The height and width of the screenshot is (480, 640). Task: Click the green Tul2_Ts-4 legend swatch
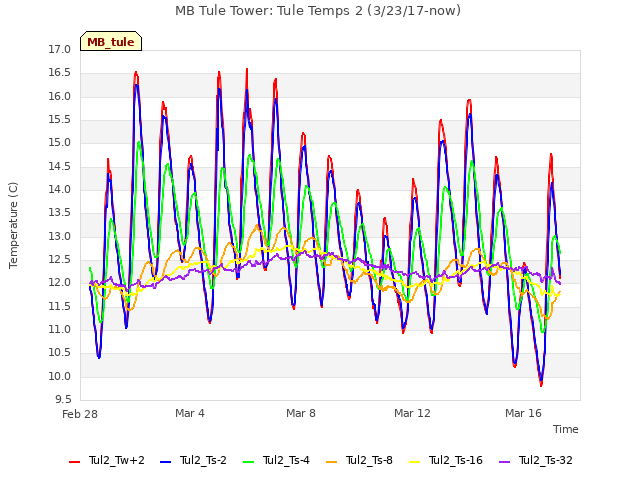click(249, 462)
